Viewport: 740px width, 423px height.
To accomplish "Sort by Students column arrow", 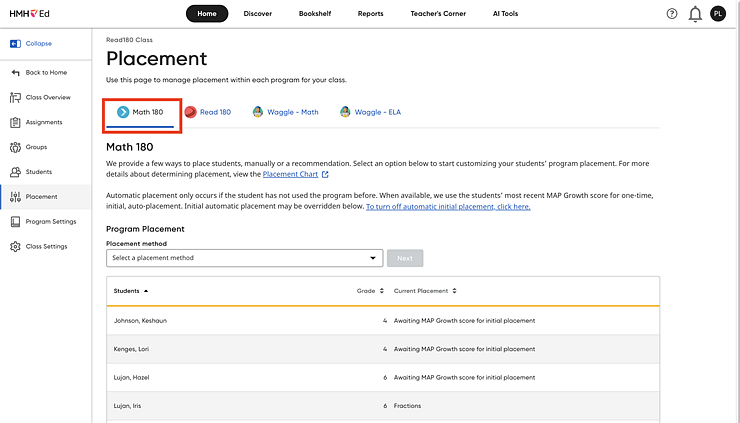I will pyautogui.click(x=146, y=291).
